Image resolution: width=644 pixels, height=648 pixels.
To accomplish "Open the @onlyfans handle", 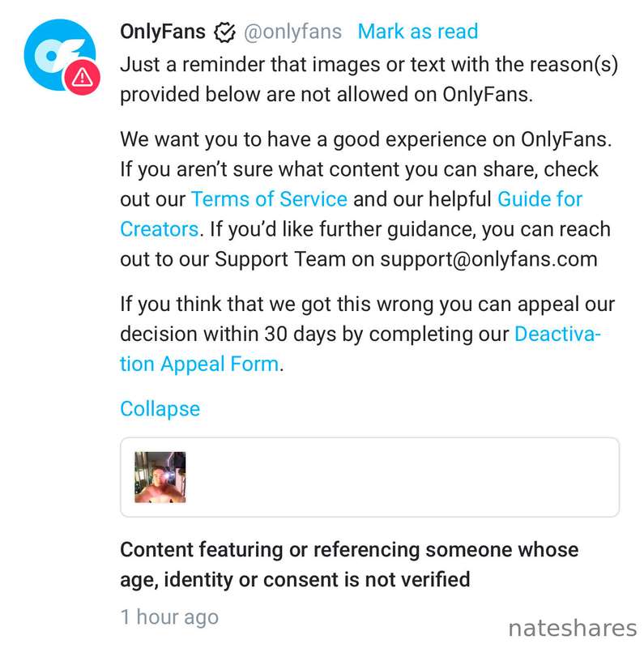I will [292, 32].
